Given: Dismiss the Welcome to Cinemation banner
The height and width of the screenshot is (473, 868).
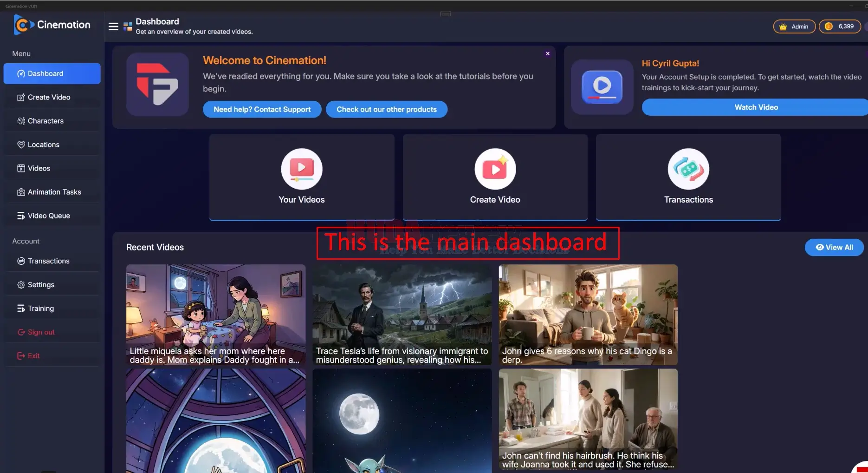Looking at the screenshot, I should tap(548, 53).
